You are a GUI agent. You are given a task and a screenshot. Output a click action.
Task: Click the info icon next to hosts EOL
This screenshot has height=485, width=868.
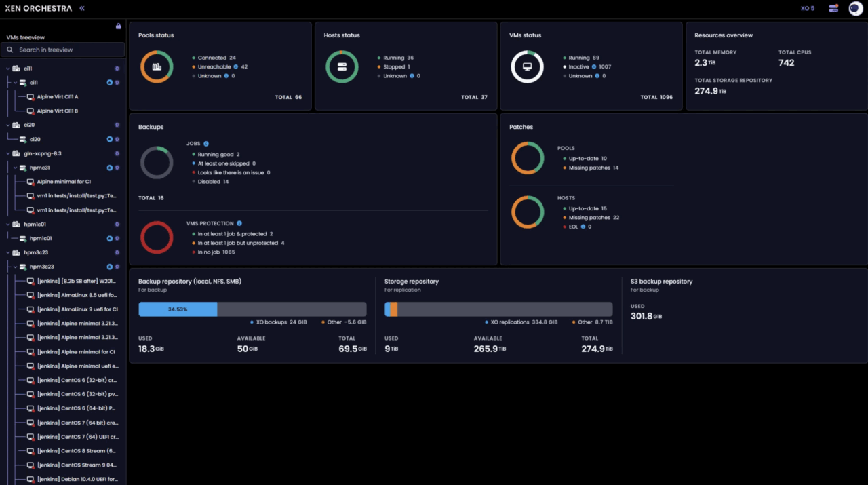583,227
